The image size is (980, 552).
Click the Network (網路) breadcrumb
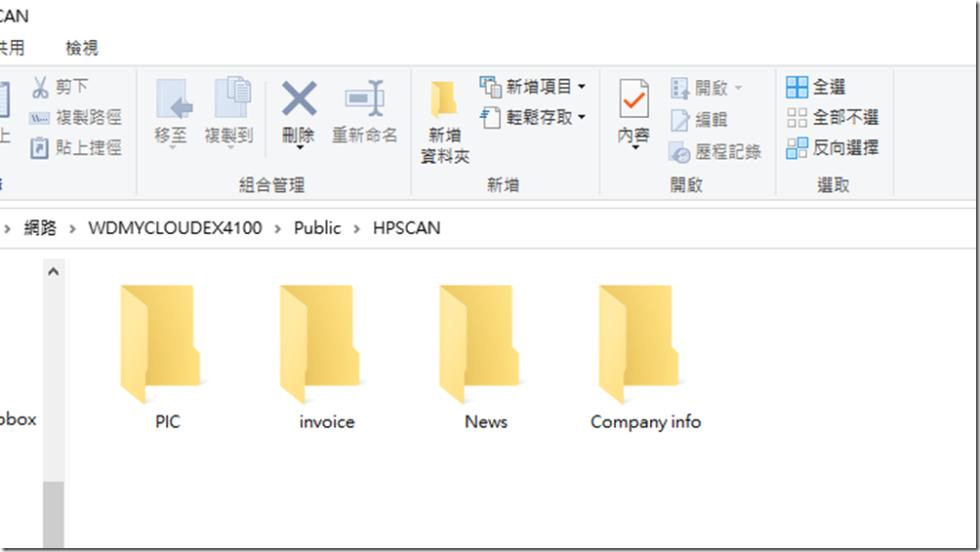(40, 228)
